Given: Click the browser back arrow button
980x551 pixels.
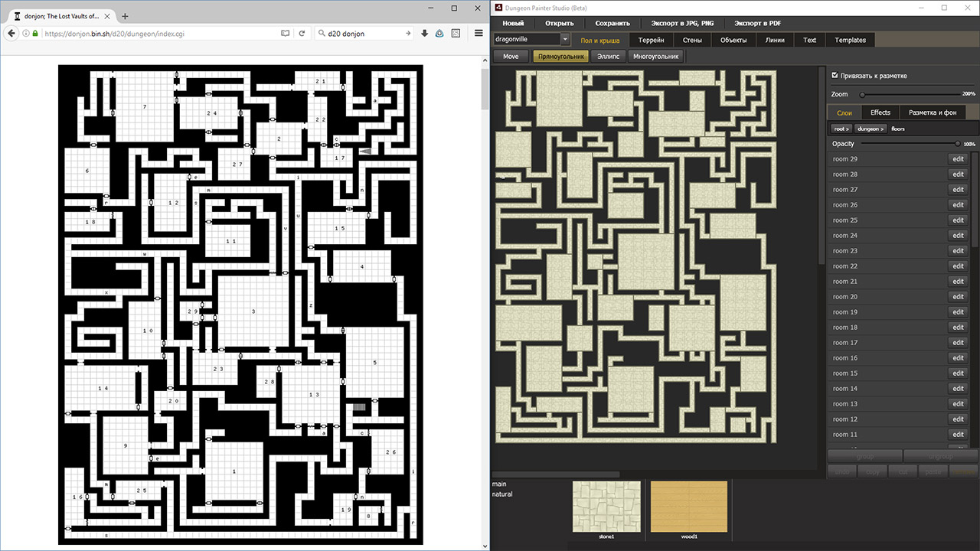Looking at the screenshot, I should (11, 34).
